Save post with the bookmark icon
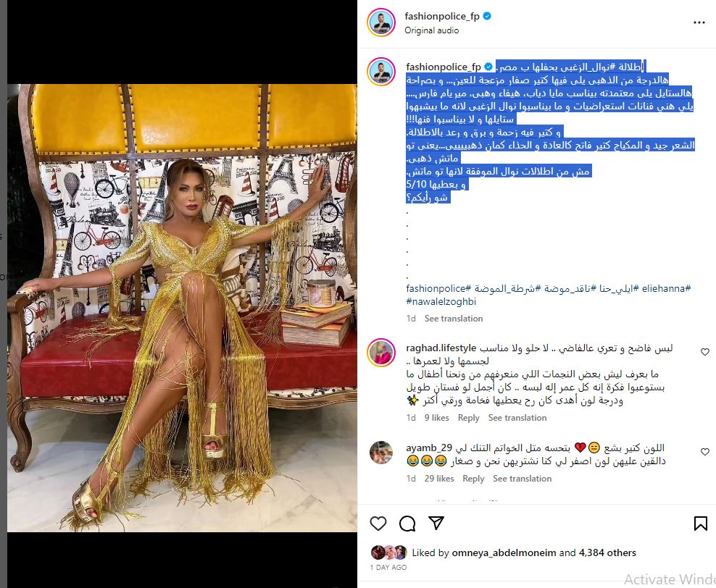Screen dimensions: 716x588 click(x=701, y=524)
